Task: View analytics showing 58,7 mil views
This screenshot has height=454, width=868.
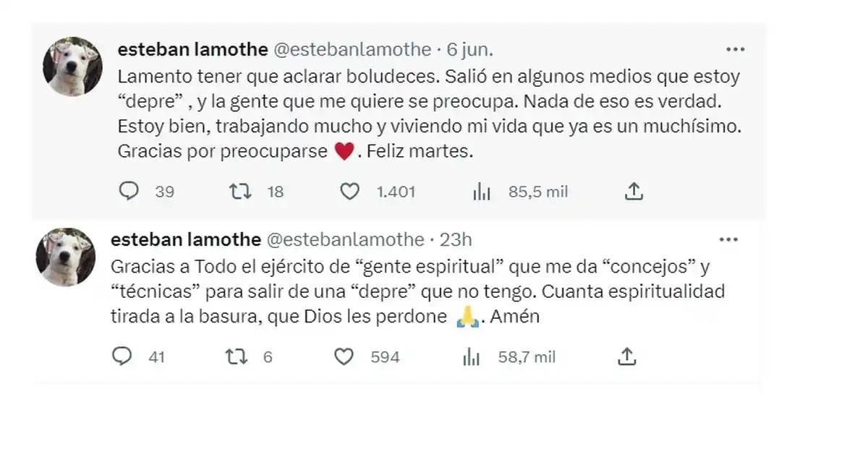Action: pyautogui.click(x=472, y=356)
